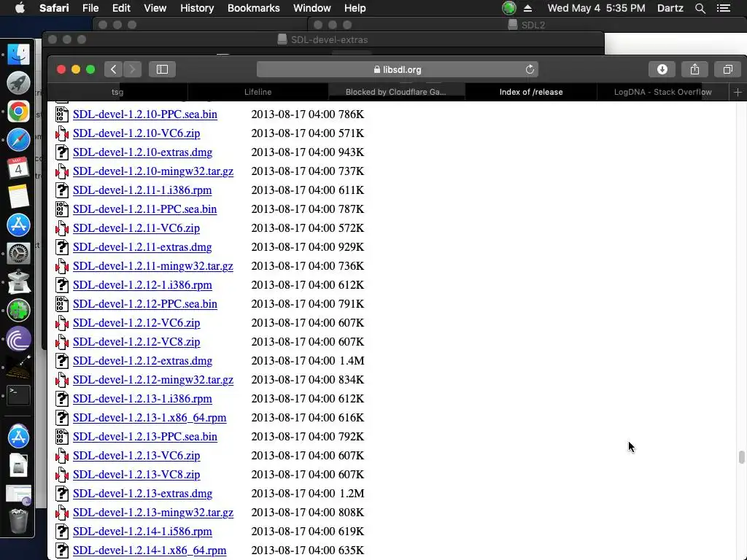The width and height of the screenshot is (747, 560).
Task: Download SDL-devel-1.2.10-VC6.zip
Action: pyautogui.click(x=136, y=133)
